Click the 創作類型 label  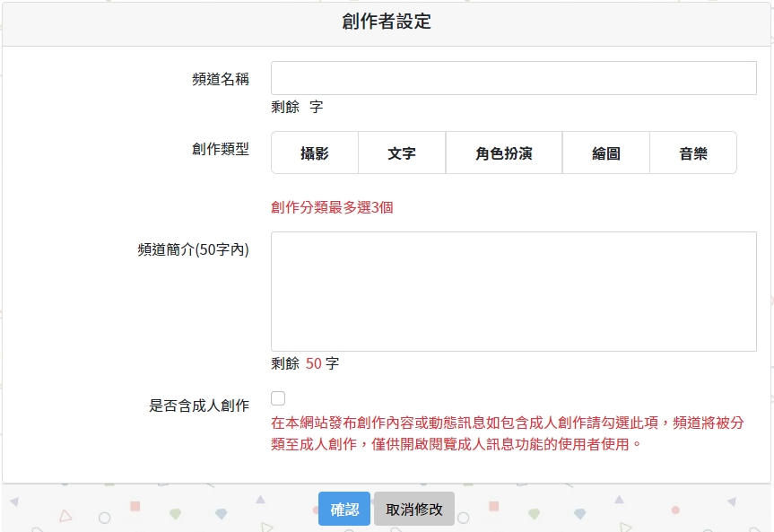coord(221,150)
